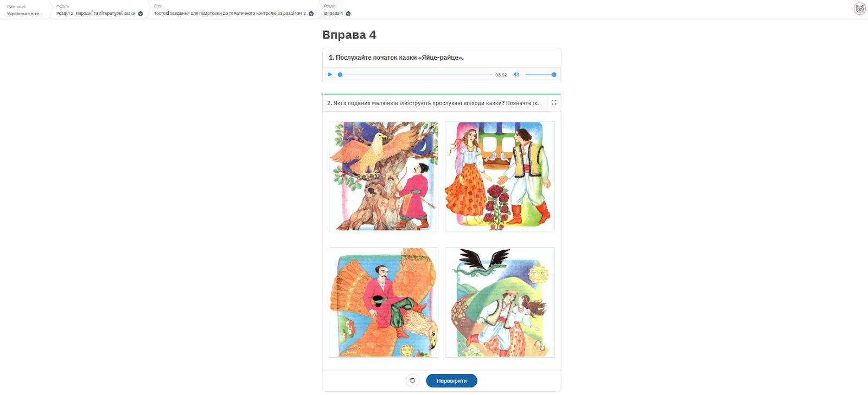Click the Перевірити button
Screen dimensions: 868x395
[x=452, y=381]
